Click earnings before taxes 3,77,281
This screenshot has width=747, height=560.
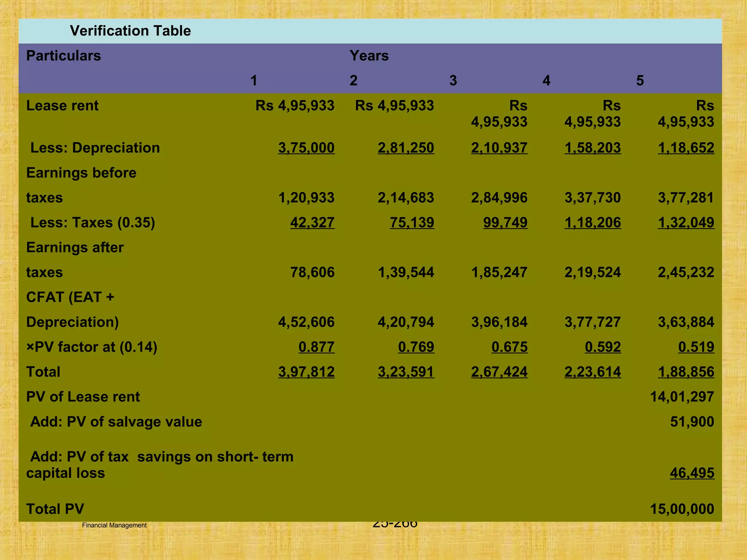pos(686,198)
